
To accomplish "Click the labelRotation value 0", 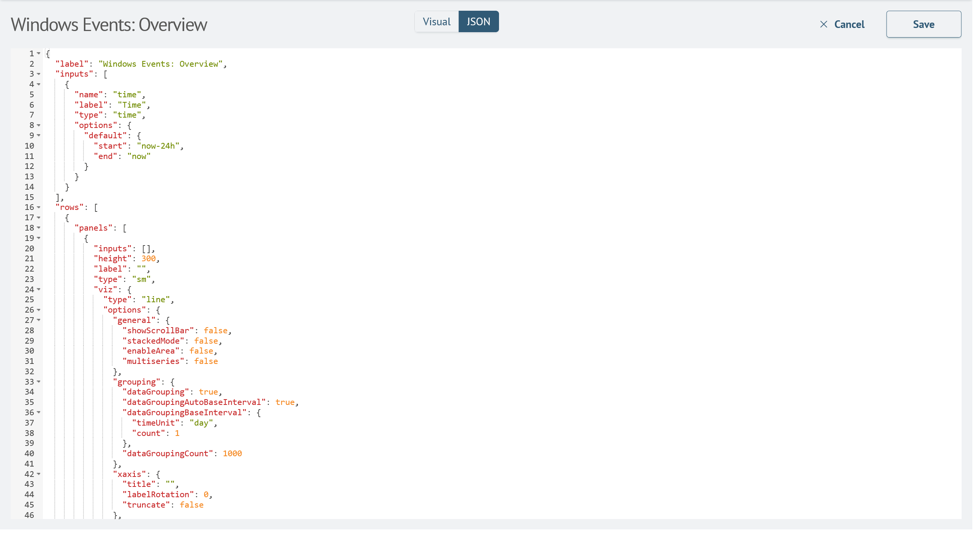I will 206,495.
